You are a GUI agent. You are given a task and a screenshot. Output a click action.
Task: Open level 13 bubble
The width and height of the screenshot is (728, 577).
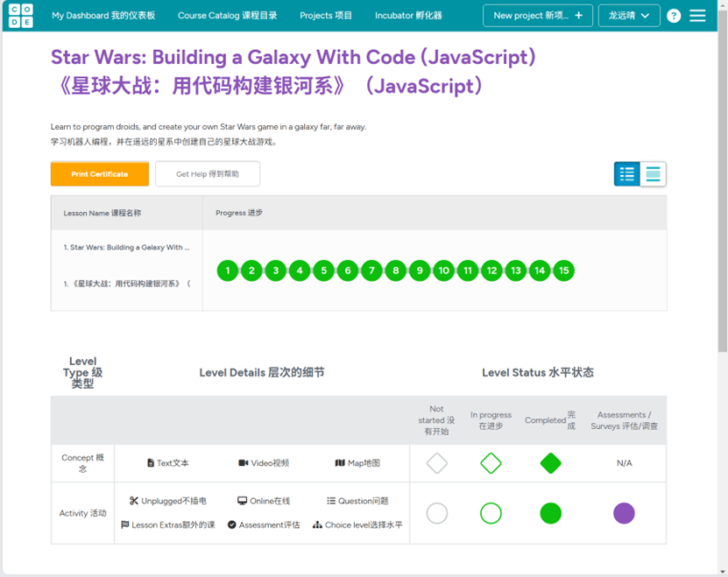point(516,271)
